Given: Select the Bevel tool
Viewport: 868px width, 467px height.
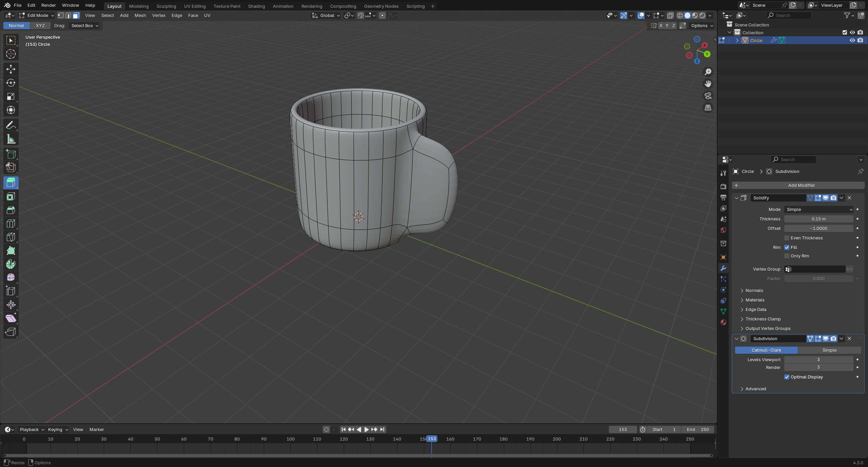Looking at the screenshot, I should pos(11,210).
